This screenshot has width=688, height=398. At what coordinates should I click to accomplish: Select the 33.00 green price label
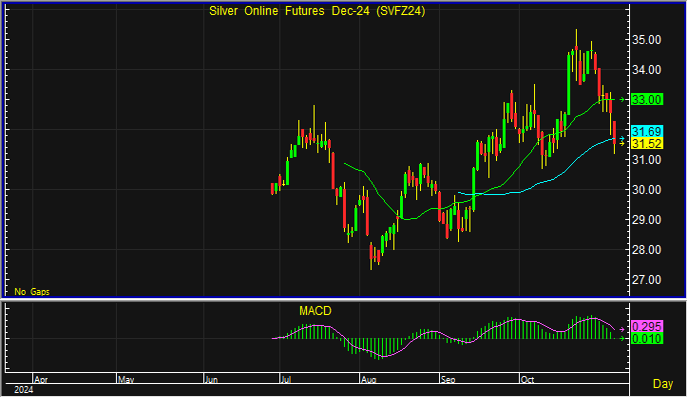click(x=646, y=100)
